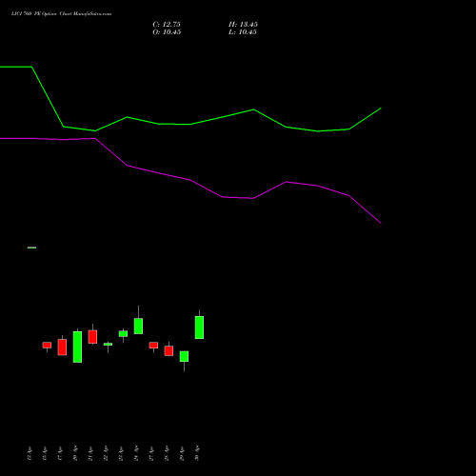The image size is (476, 476).
Task: Click the red candlestick for 21 Apr
Action: click(92, 336)
